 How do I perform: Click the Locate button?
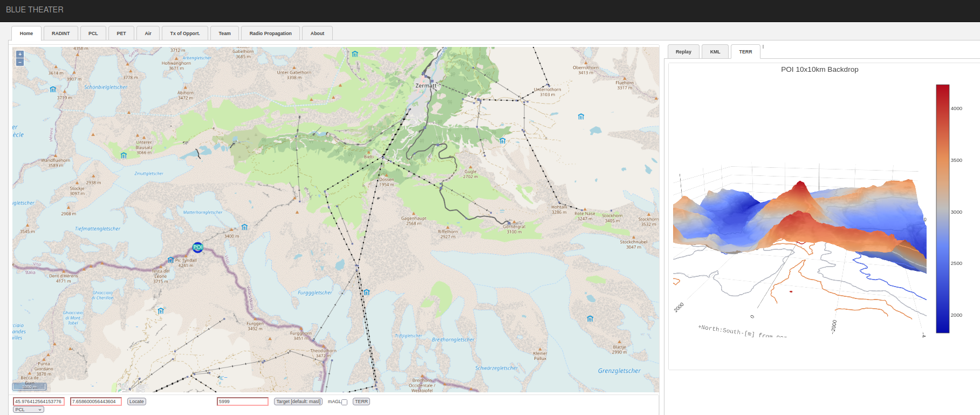click(x=136, y=402)
